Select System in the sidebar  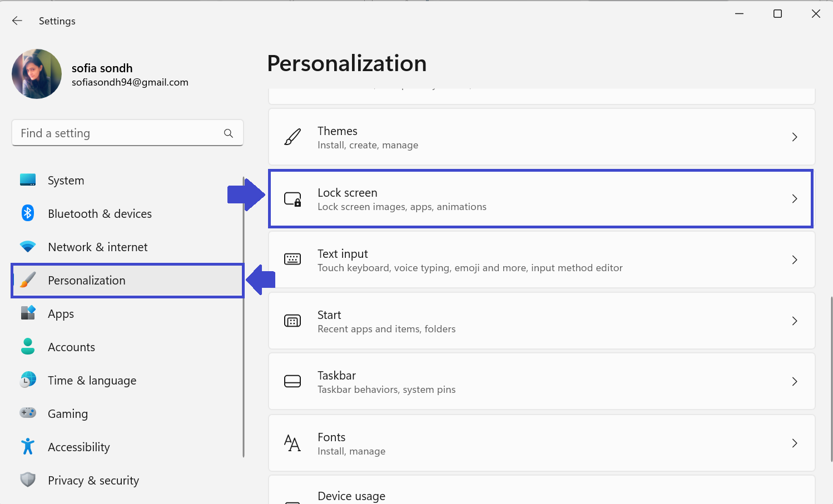[66, 181]
